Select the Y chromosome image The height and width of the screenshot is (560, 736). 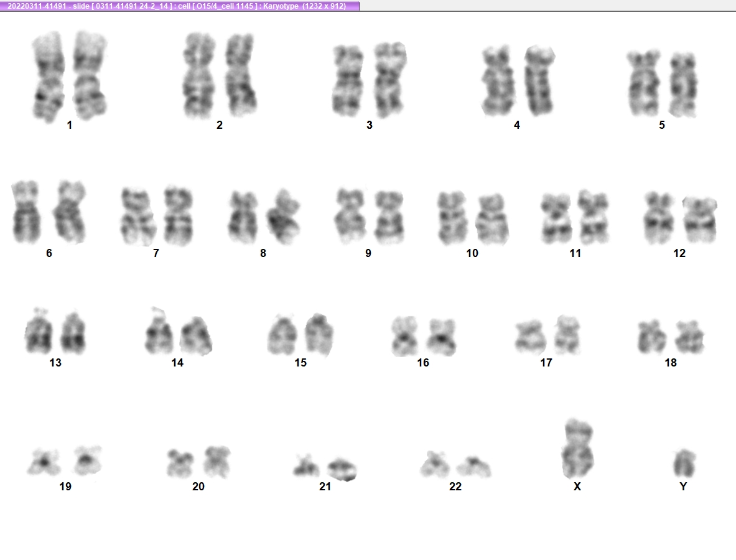coord(684,463)
